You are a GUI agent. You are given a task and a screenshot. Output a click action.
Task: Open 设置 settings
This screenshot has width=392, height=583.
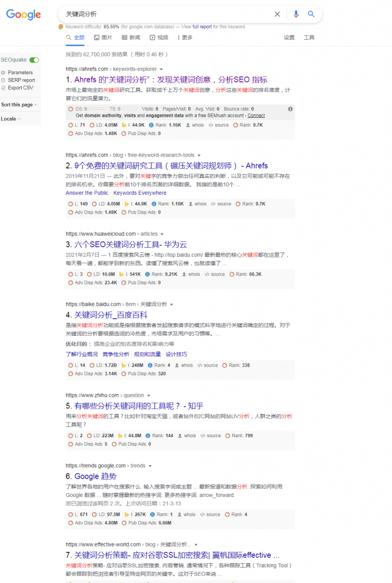tap(289, 38)
